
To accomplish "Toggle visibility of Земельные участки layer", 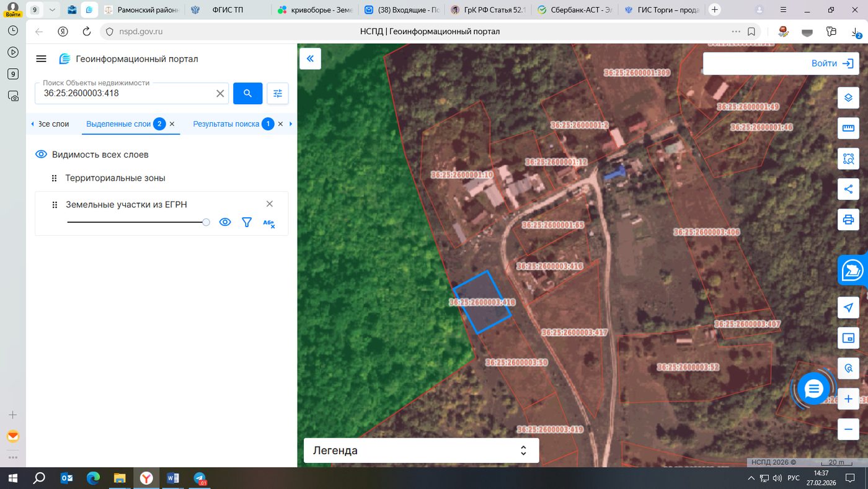I will pyautogui.click(x=225, y=222).
